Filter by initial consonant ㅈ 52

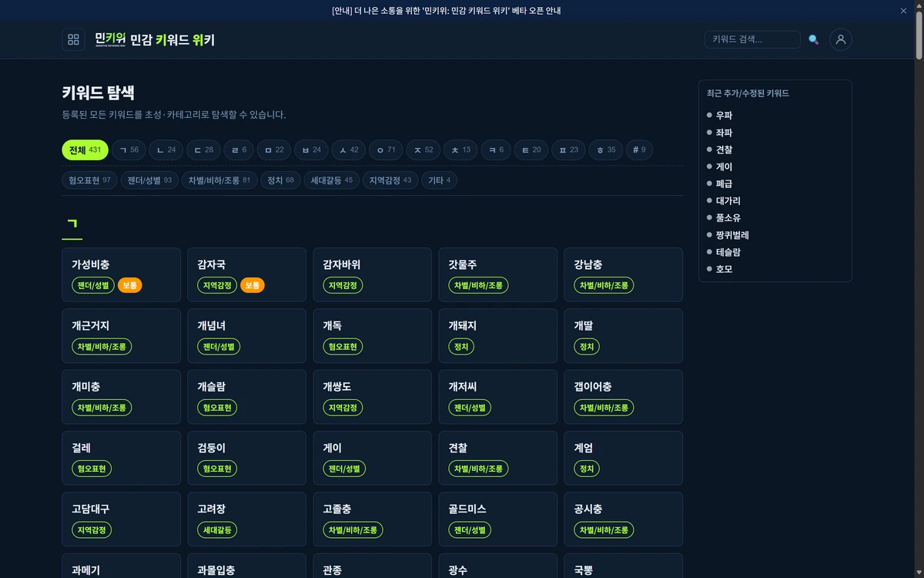click(x=423, y=150)
